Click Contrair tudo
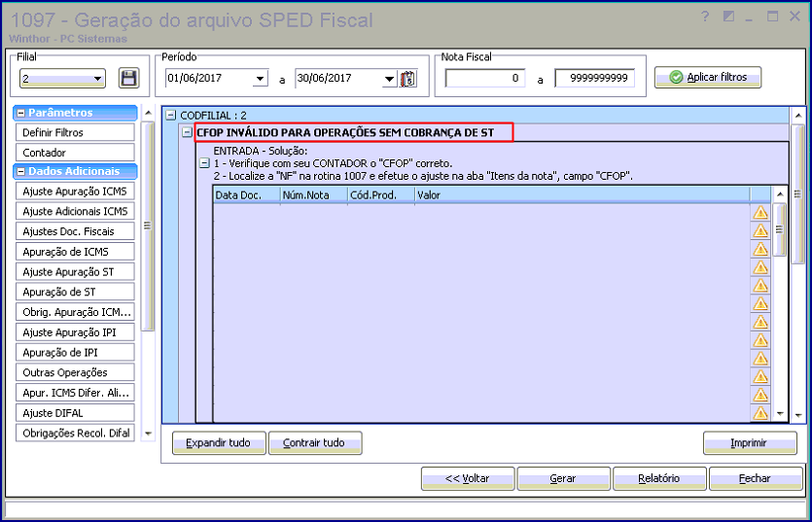Image resolution: width=812 pixels, height=522 pixels. click(x=315, y=442)
